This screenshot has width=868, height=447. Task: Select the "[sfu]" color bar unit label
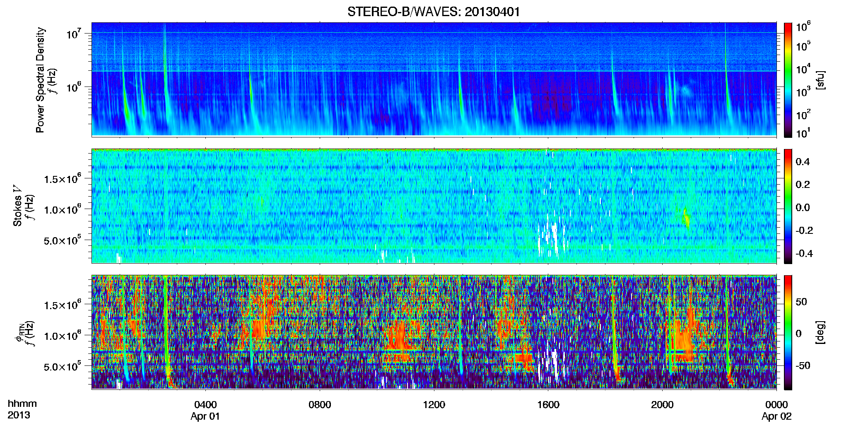tap(820, 80)
